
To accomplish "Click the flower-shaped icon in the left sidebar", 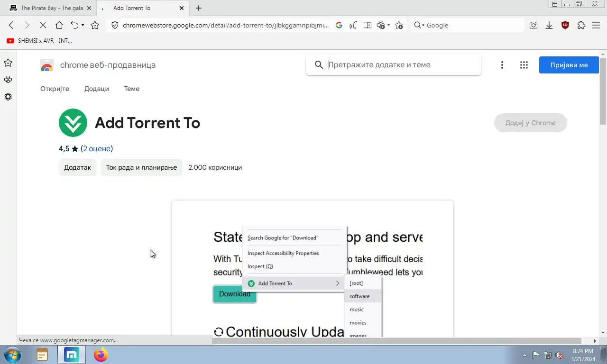I will point(8,97).
